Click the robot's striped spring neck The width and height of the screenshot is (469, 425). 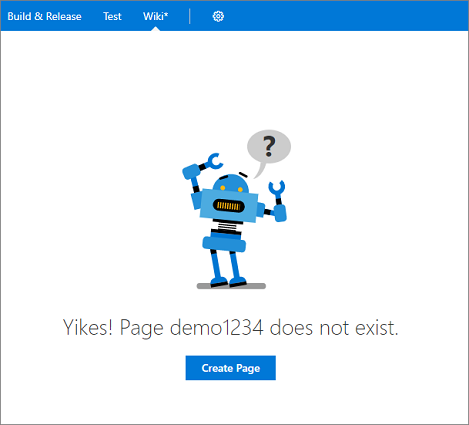[226, 228]
